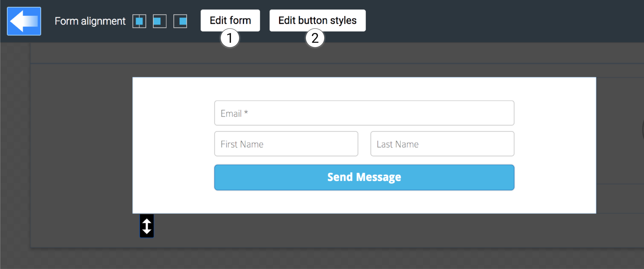Open Edit form
644x269 pixels.
point(230,20)
